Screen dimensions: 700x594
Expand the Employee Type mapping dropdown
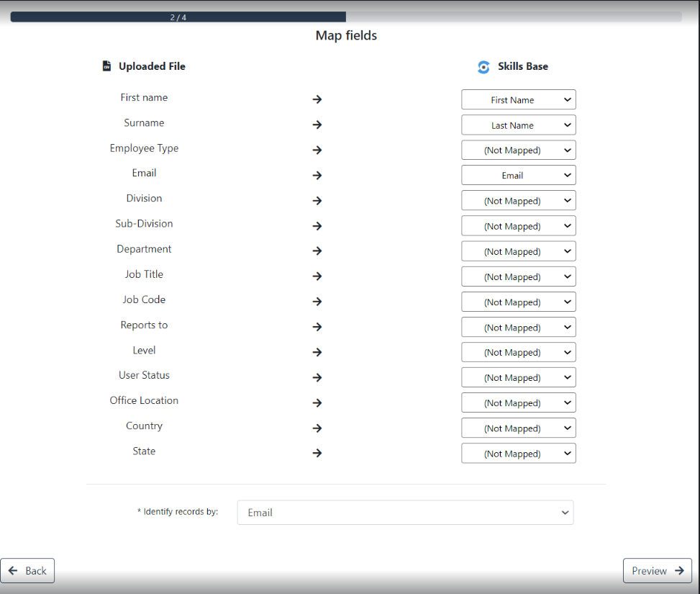click(x=518, y=150)
